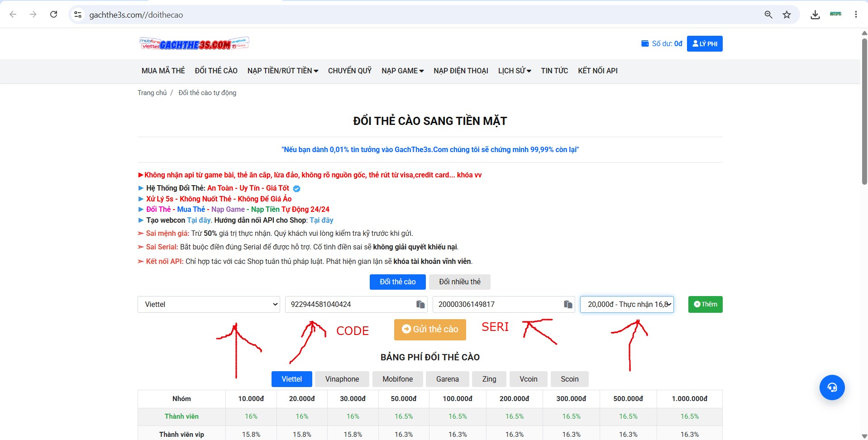This screenshot has width=868, height=440.
Task: Switch to Vinaphone fee tab
Action: [x=342, y=379]
